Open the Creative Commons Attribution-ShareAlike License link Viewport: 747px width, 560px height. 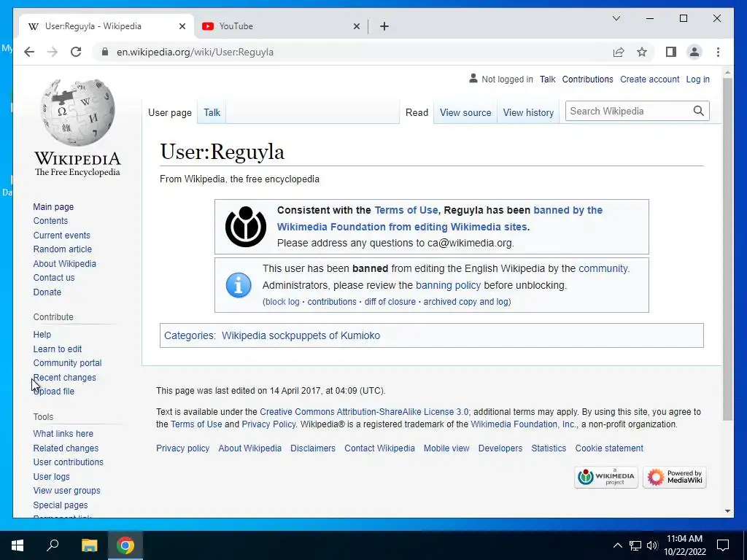click(364, 411)
